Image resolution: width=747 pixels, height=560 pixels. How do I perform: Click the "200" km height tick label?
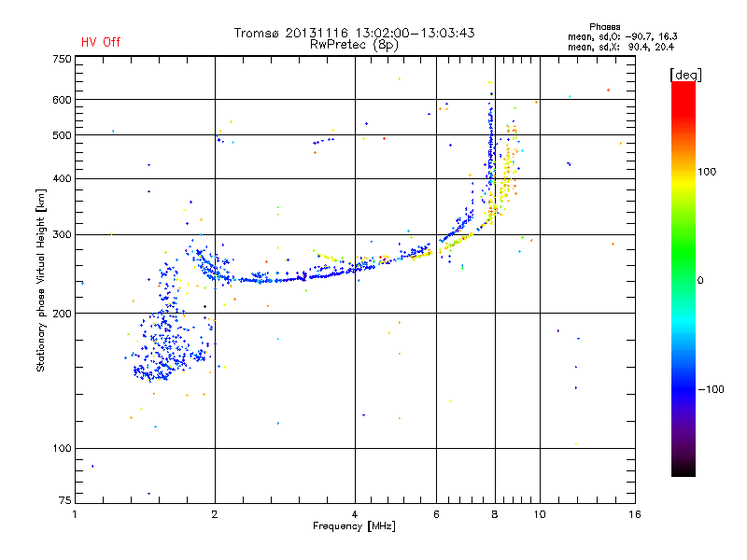click(x=62, y=314)
